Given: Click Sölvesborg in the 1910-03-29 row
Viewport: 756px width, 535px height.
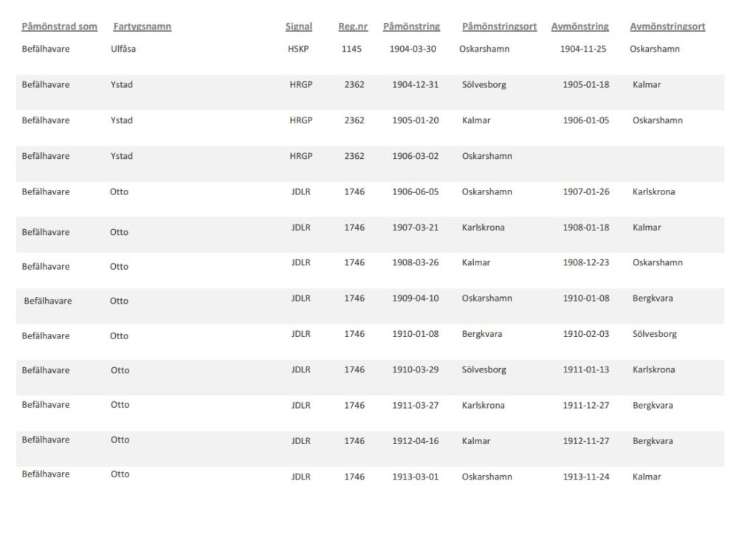Looking at the screenshot, I should click(484, 369).
